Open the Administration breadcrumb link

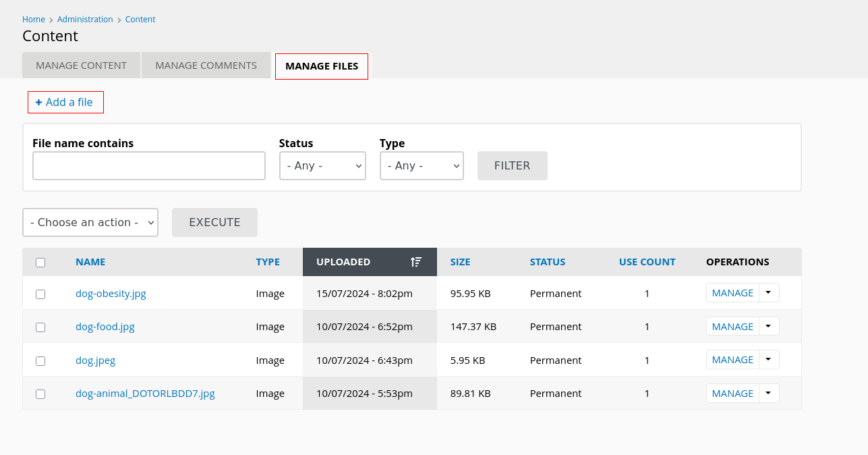point(85,20)
